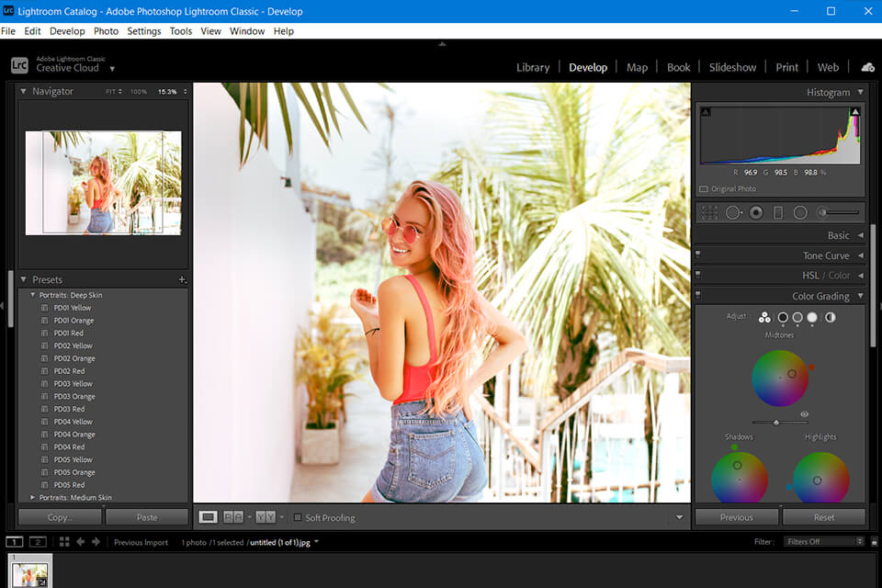Image resolution: width=882 pixels, height=588 pixels.
Task: Click the Loupe view icon in toolbar
Action: [x=208, y=517]
